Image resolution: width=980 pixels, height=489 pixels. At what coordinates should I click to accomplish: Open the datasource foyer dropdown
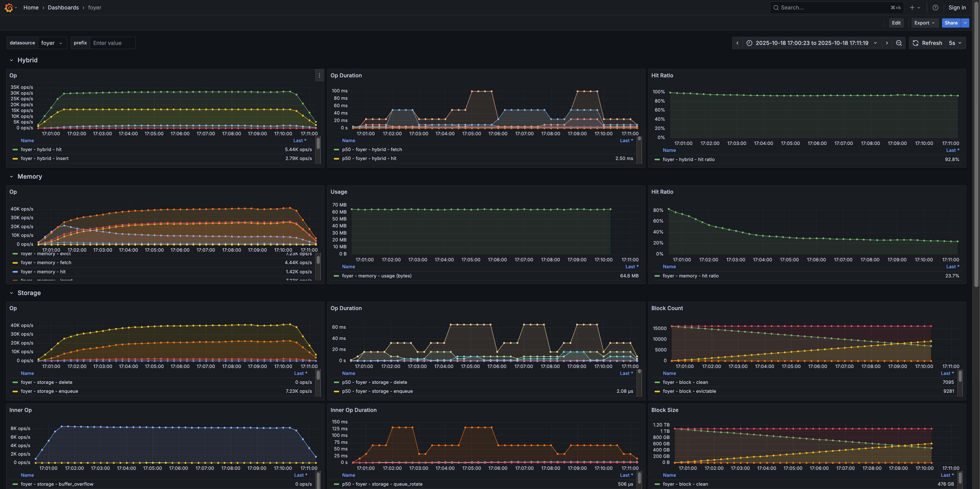[x=52, y=43]
